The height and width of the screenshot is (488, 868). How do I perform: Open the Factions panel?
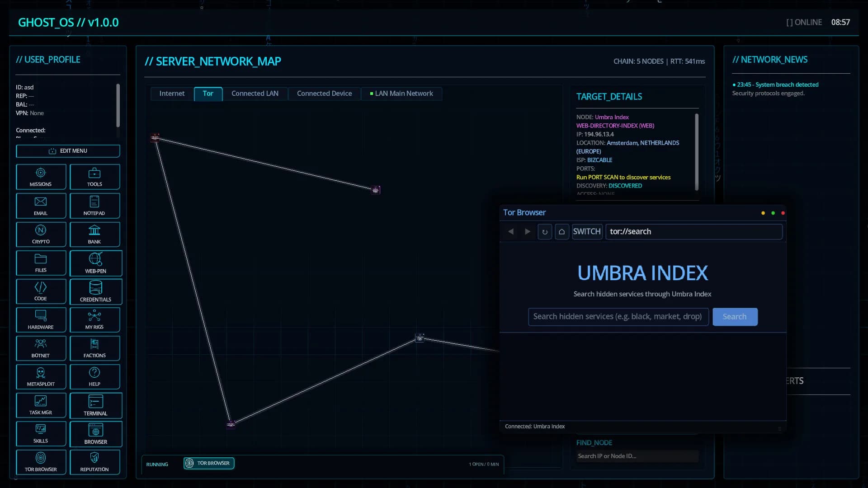click(94, 348)
